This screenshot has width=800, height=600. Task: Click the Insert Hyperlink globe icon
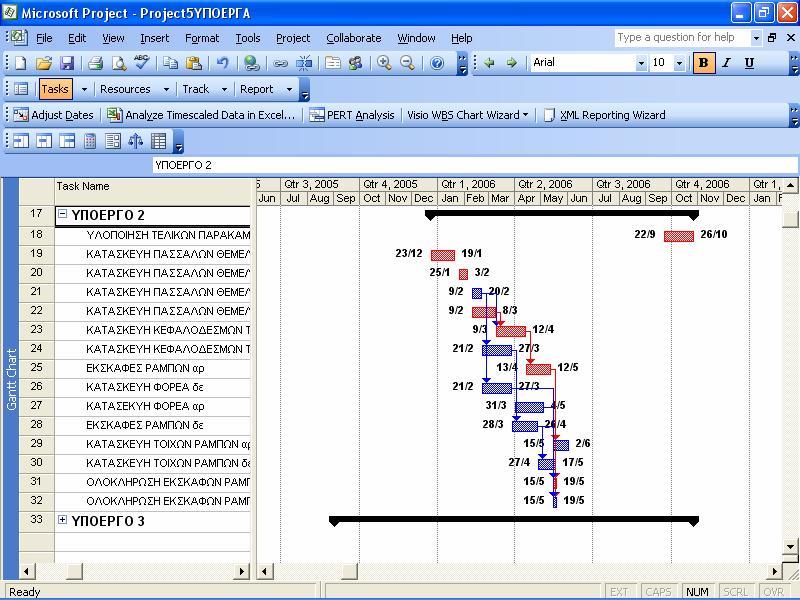(252, 63)
